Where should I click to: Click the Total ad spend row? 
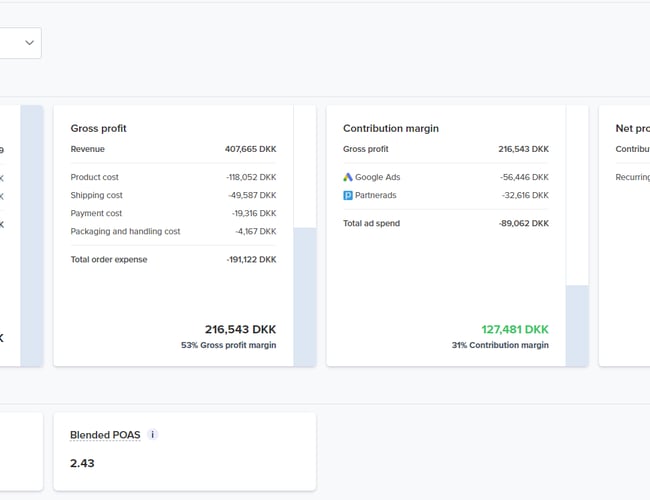[371, 223]
